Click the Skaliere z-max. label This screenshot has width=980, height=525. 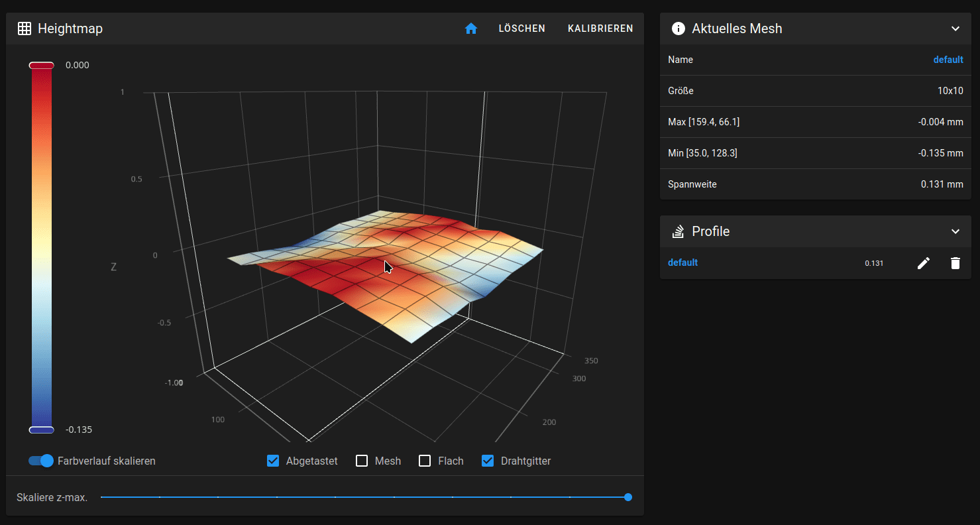pyautogui.click(x=52, y=497)
